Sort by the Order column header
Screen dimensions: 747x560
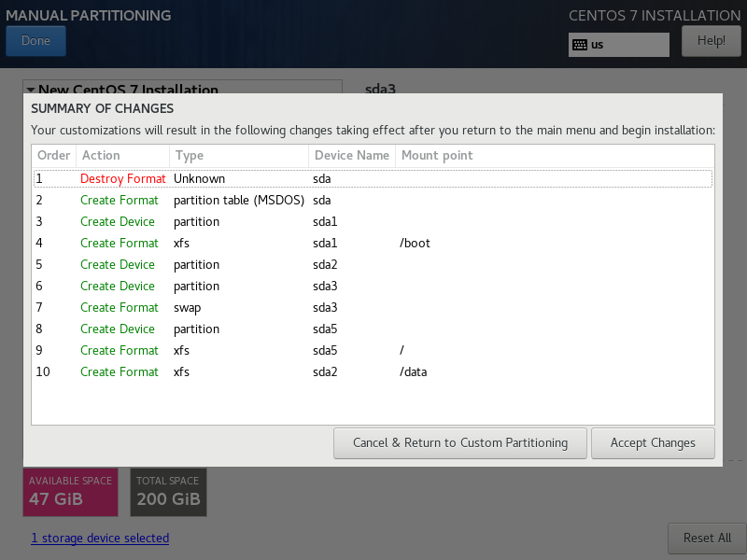tap(53, 155)
